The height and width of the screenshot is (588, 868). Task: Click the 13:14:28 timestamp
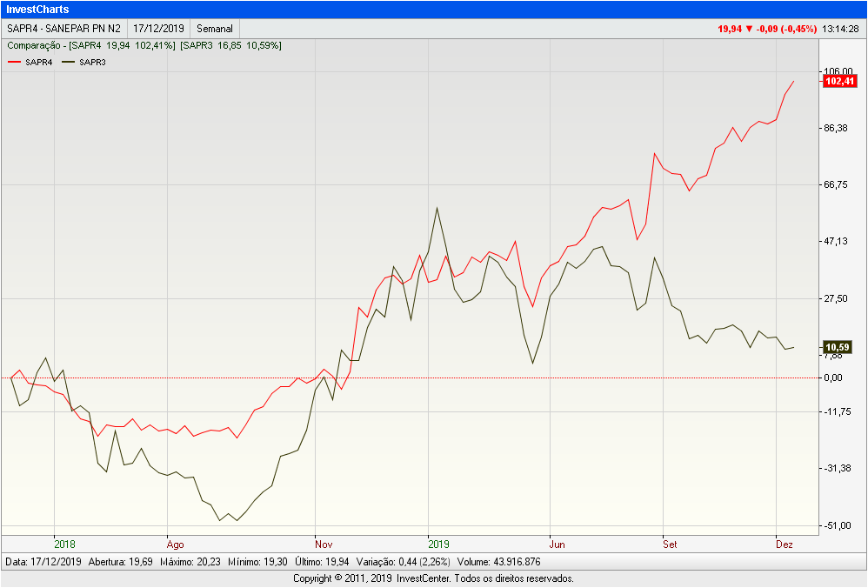tap(840, 29)
